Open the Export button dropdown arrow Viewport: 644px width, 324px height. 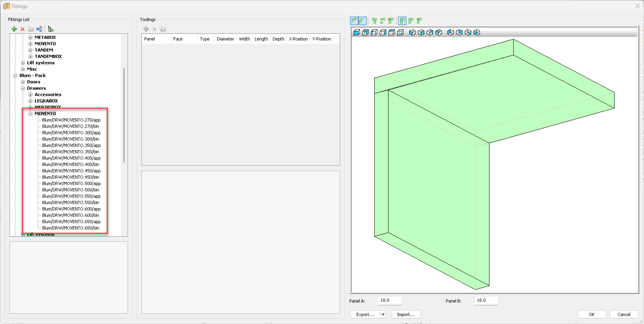[383, 315]
